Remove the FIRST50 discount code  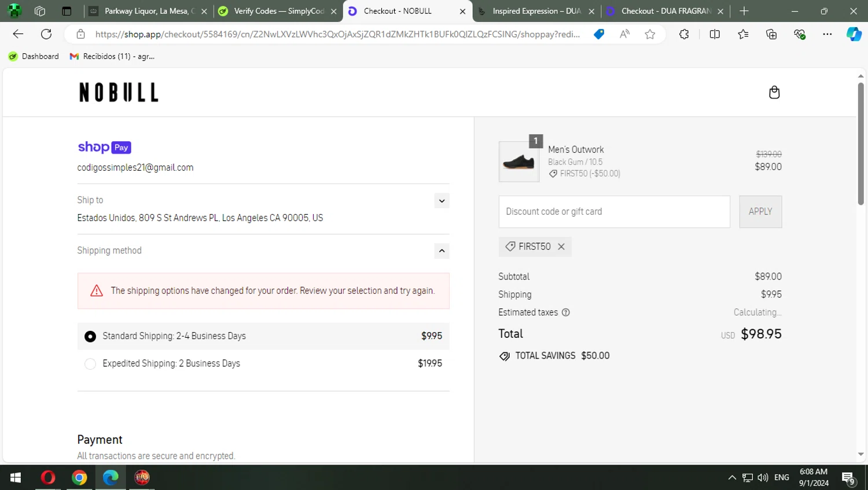[x=561, y=246]
